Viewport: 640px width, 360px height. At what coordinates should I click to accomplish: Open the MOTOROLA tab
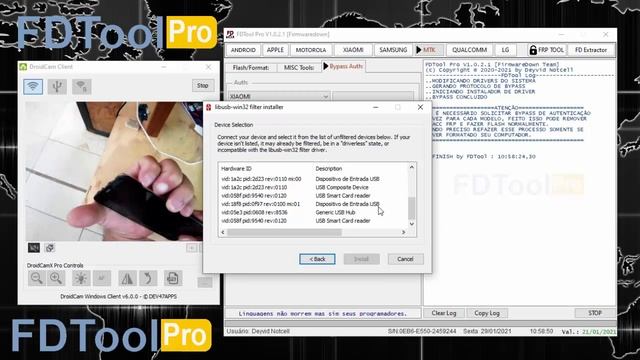[311, 50]
